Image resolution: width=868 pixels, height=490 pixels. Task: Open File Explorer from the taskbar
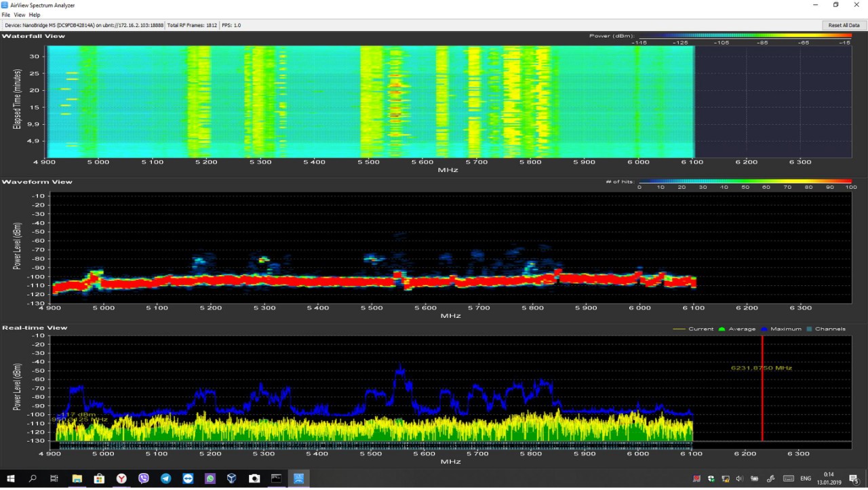[x=77, y=478]
